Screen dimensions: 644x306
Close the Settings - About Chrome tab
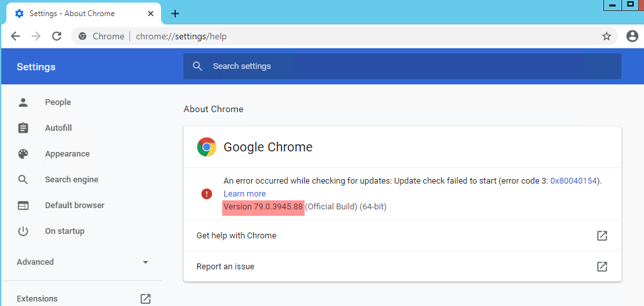click(150, 14)
